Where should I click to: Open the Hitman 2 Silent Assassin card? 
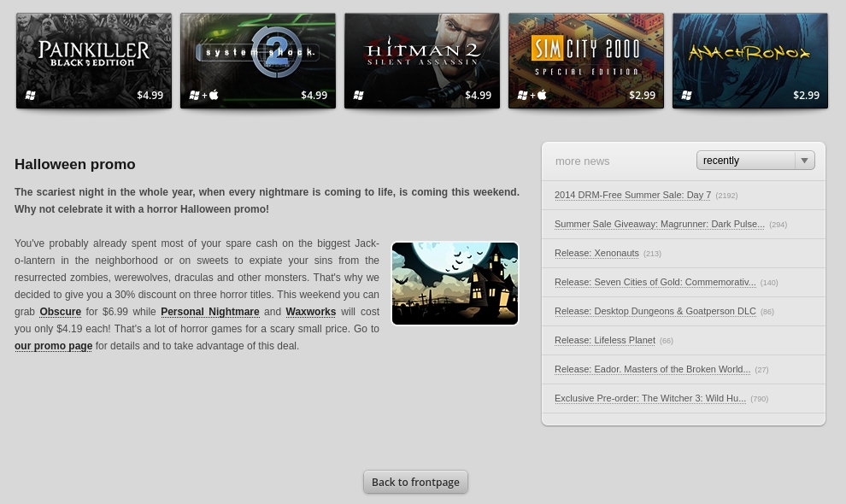pos(422,61)
